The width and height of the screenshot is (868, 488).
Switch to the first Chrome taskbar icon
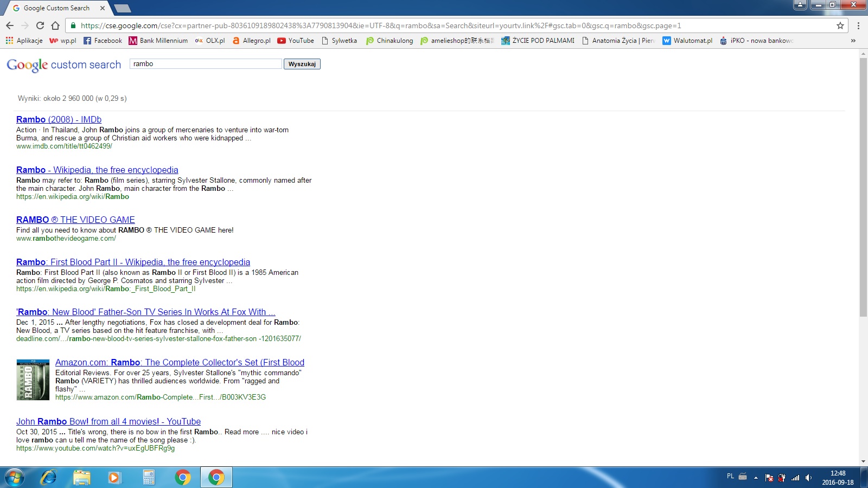pos(183,477)
